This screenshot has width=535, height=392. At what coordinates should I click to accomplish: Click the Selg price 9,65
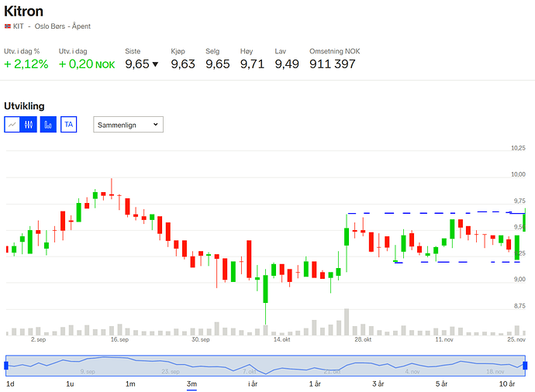218,64
